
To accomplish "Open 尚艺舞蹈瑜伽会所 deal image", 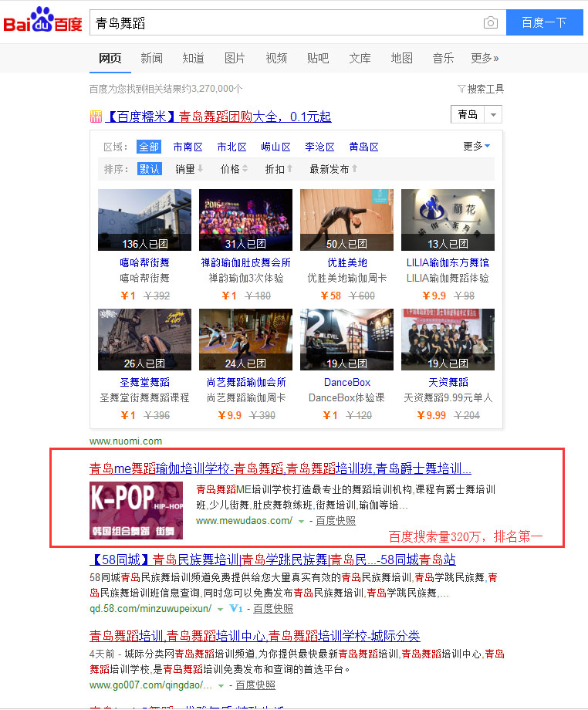I will 246,339.
